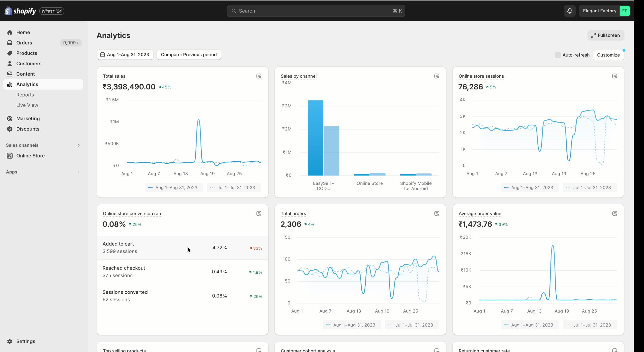Click the Fullscreen button
The width and height of the screenshot is (644, 352).
(605, 35)
